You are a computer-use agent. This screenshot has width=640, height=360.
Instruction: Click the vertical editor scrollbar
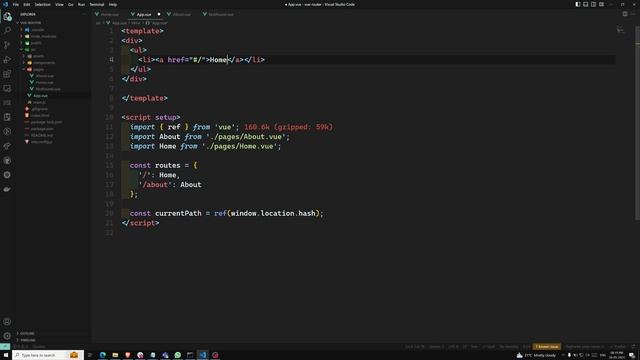(x=638, y=122)
